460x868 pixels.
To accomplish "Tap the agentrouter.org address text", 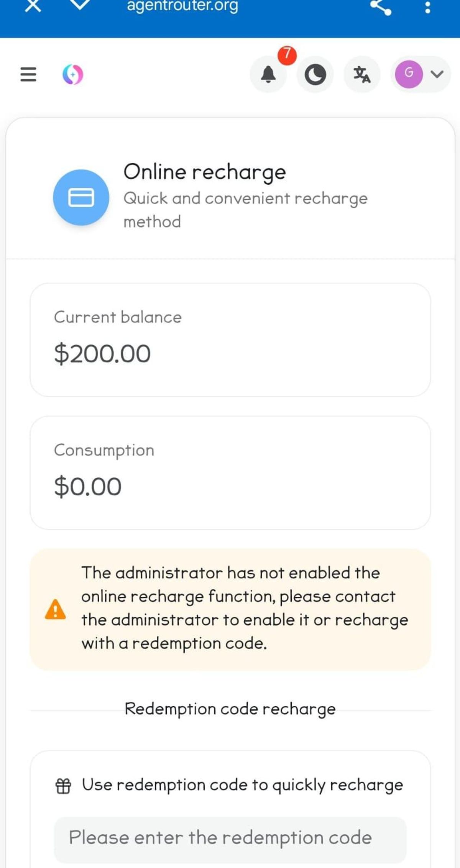I will click(182, 6).
